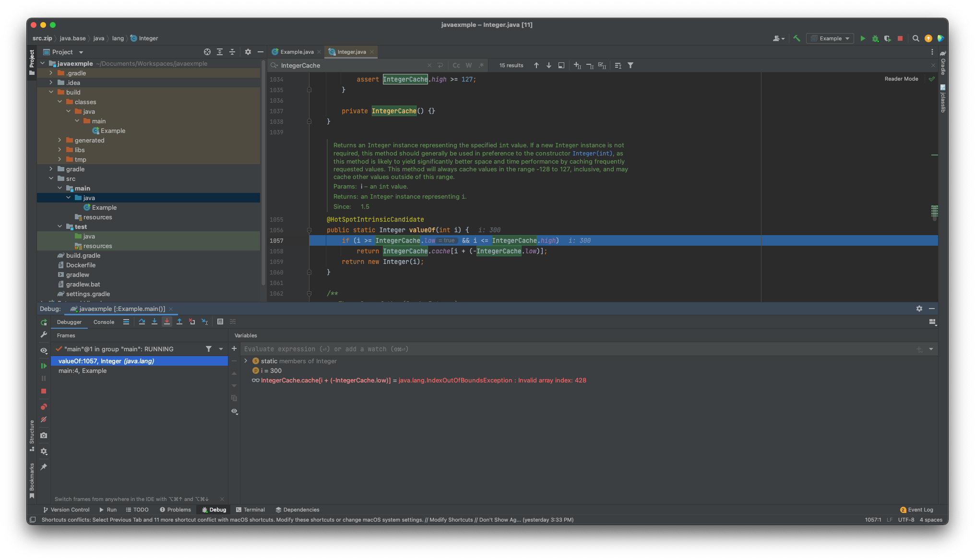The height and width of the screenshot is (560, 975).
Task: Expand static members of Integer node
Action: (x=246, y=361)
